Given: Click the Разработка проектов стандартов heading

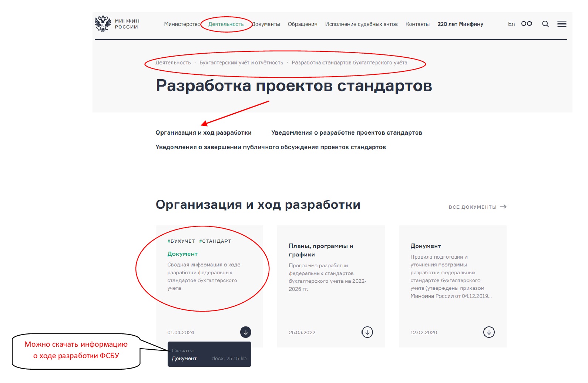Looking at the screenshot, I should [294, 86].
